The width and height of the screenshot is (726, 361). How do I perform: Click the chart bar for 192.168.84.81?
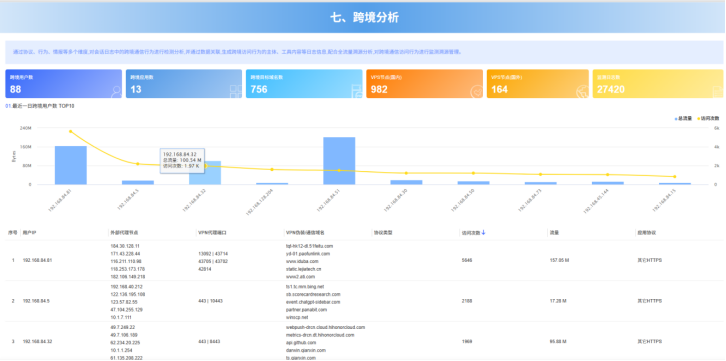point(71,165)
